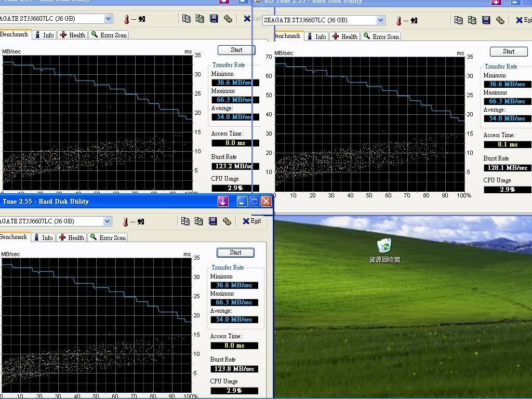Thermometer temperature icon in active Tune 2.55 window
This screenshot has height=399, width=532.
[126, 222]
